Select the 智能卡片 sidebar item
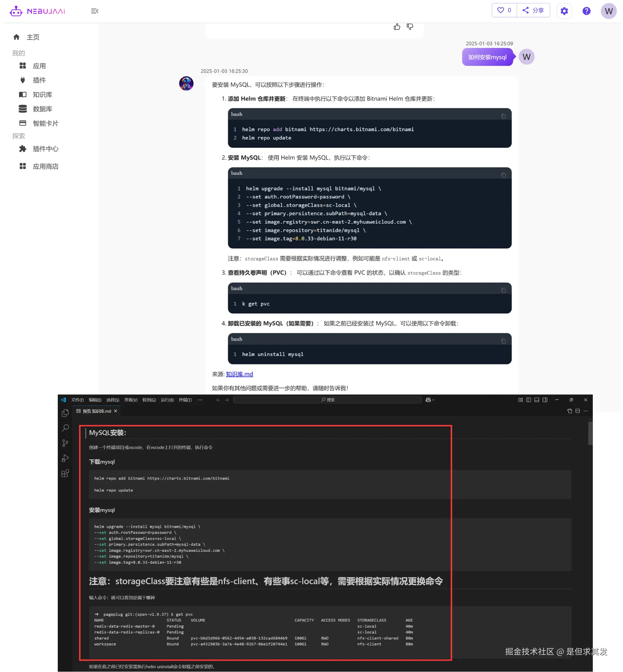 coord(46,123)
